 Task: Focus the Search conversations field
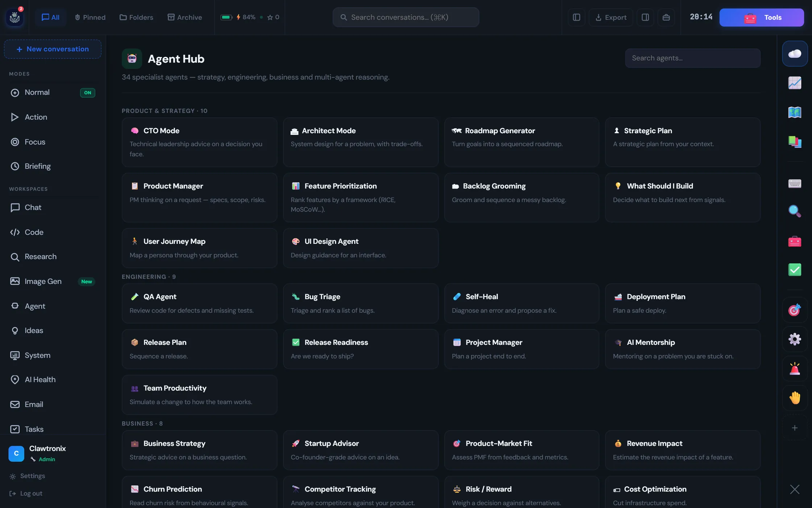pos(406,17)
